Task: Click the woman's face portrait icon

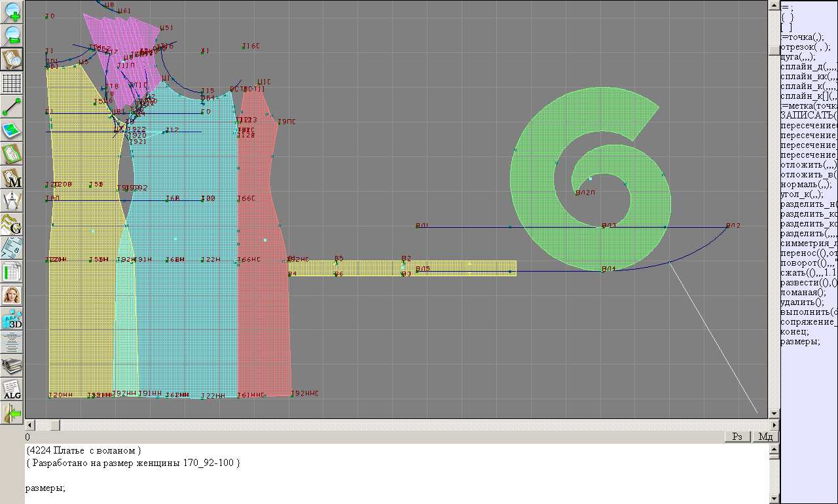Action: 12,295
